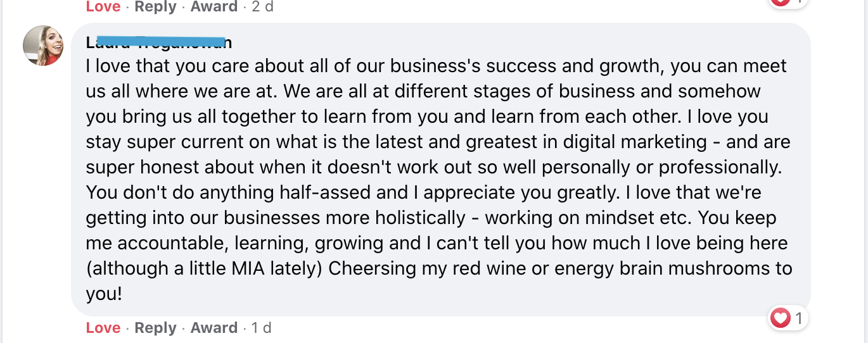Award the comment posted 2 d ago
The width and height of the screenshot is (868, 343).
214,7
